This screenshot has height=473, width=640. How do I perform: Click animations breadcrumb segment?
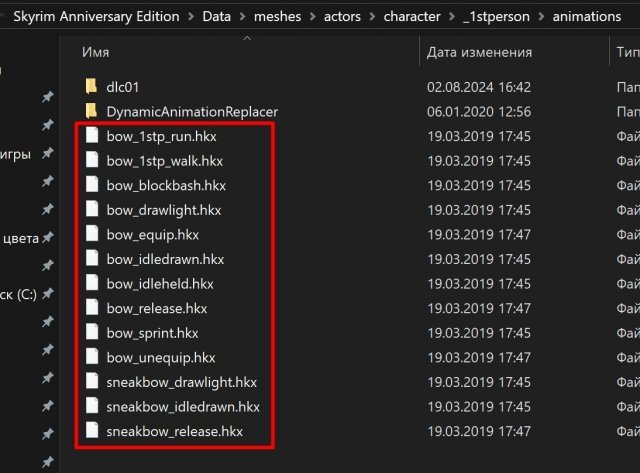click(x=587, y=16)
